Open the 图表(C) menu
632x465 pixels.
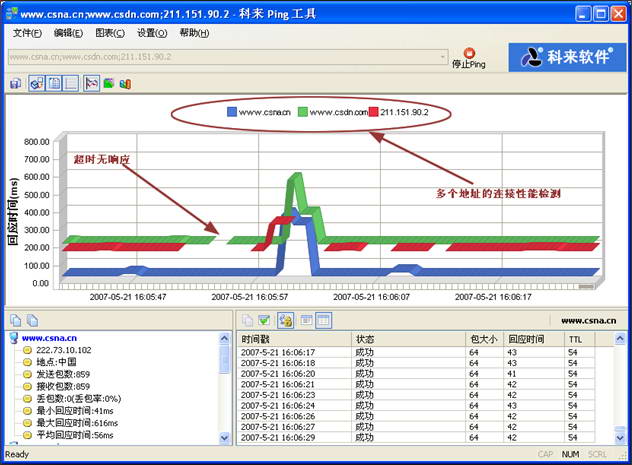[110, 33]
